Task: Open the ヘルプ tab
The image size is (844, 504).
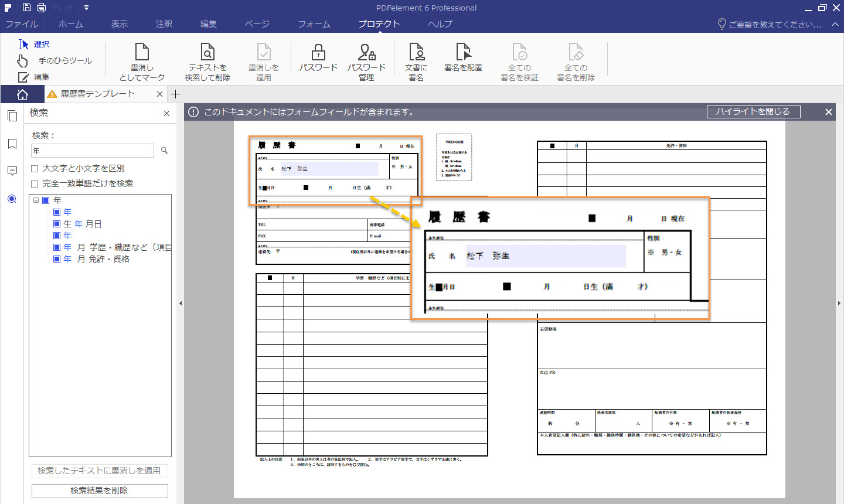Action: click(440, 24)
